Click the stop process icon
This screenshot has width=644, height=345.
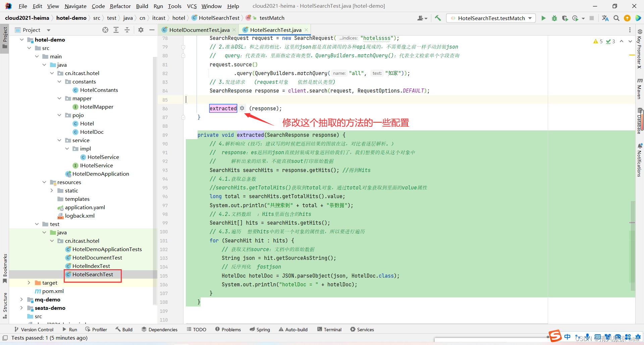(592, 18)
